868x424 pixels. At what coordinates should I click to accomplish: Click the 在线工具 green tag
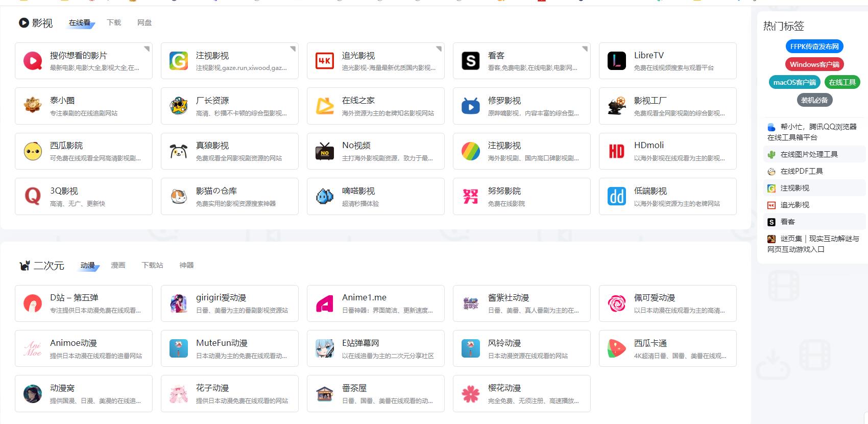[842, 82]
